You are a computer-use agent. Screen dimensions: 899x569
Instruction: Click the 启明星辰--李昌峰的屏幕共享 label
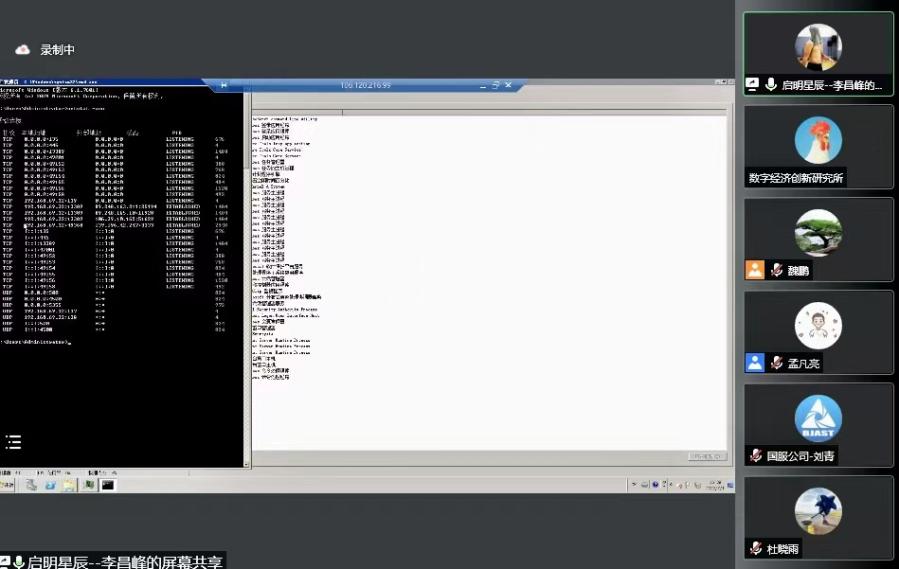pyautogui.click(x=121, y=561)
